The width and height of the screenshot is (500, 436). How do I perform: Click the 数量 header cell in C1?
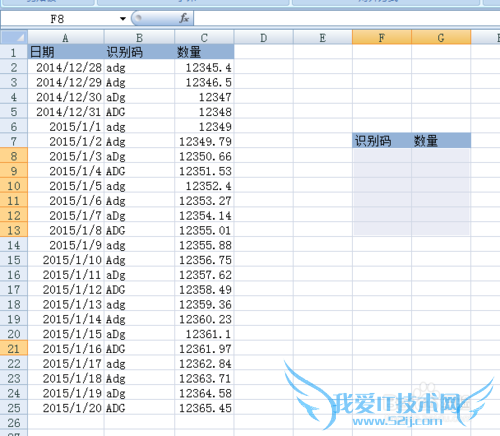(x=204, y=52)
